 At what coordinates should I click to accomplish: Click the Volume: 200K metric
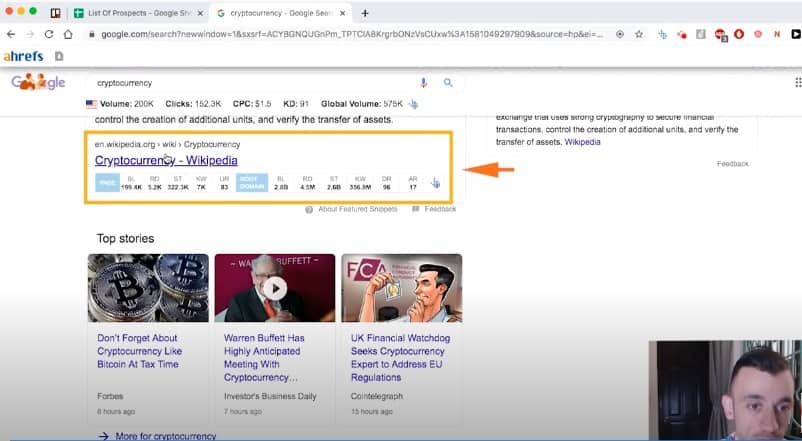coord(127,104)
